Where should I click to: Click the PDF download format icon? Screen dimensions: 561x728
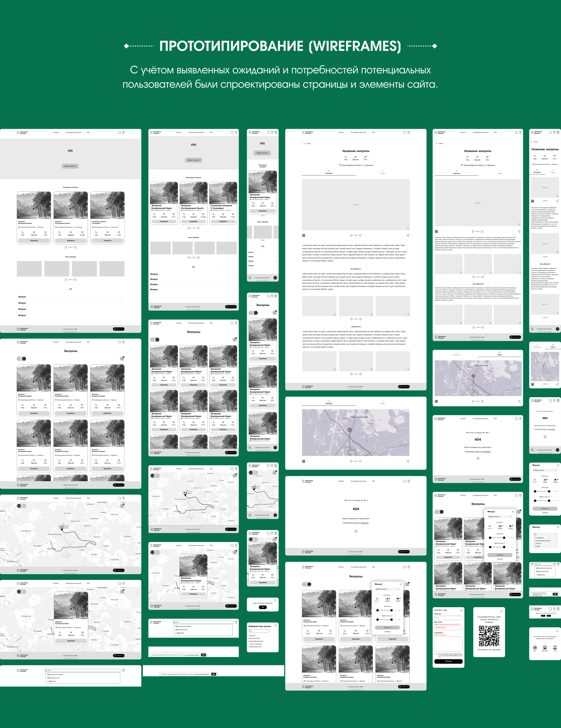click(535, 647)
